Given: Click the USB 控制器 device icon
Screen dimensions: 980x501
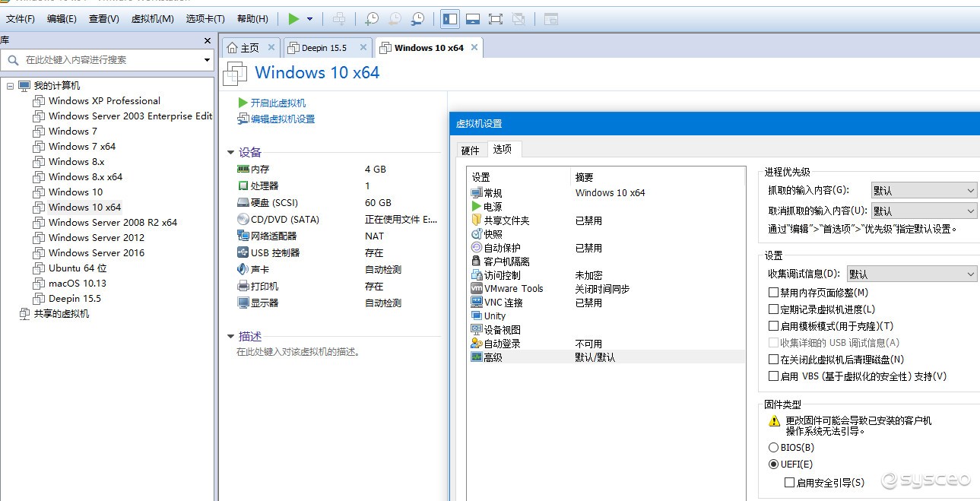Looking at the screenshot, I should pos(243,253).
